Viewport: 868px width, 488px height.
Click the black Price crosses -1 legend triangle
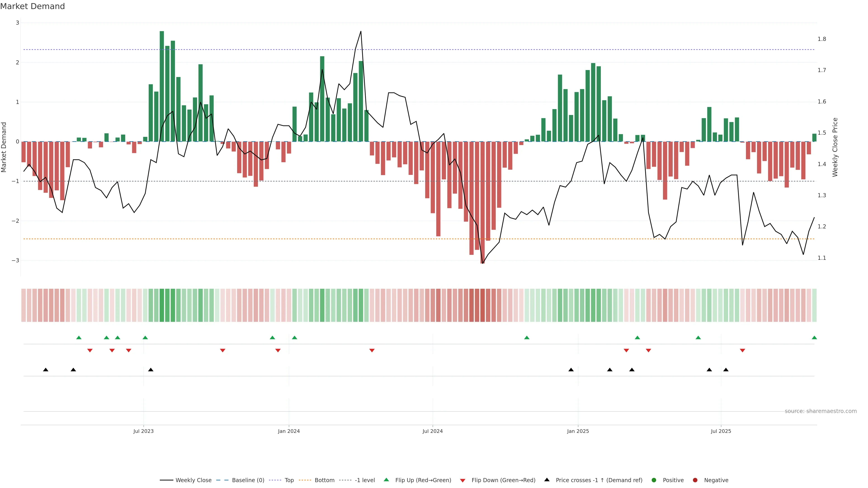click(547, 480)
